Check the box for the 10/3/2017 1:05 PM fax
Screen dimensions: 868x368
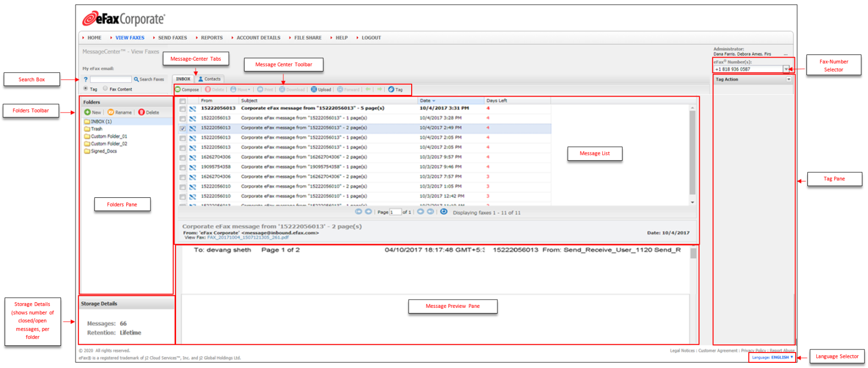(x=182, y=187)
